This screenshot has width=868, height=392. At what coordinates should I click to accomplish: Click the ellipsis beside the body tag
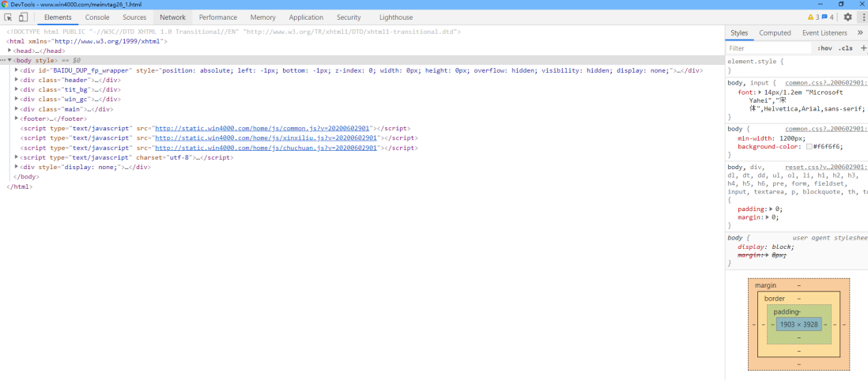coord(3,60)
